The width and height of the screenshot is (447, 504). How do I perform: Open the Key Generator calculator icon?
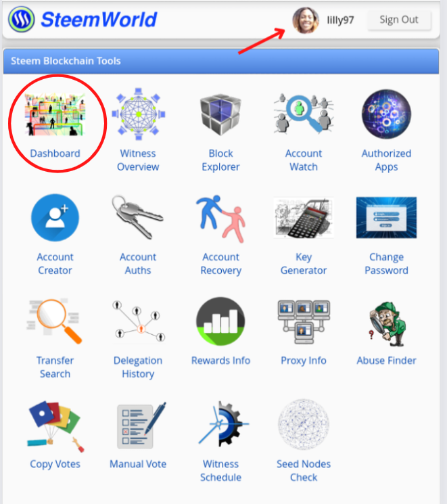click(x=304, y=218)
